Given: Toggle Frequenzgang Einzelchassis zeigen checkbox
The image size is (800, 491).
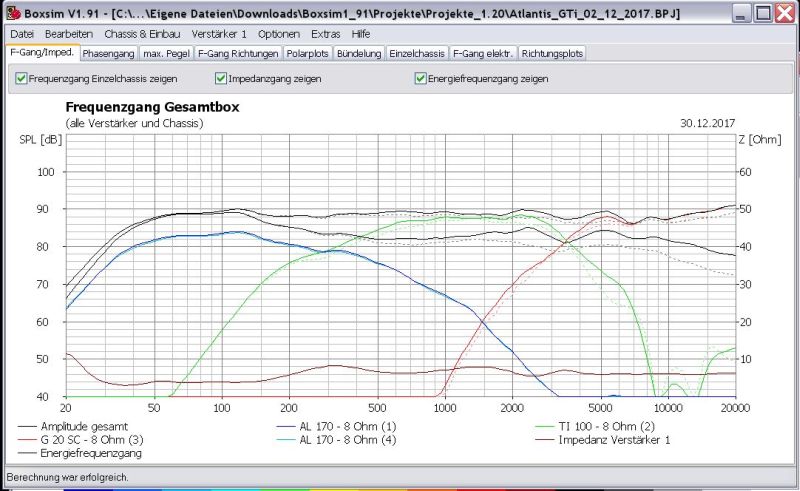Looking at the screenshot, I should (21, 78).
